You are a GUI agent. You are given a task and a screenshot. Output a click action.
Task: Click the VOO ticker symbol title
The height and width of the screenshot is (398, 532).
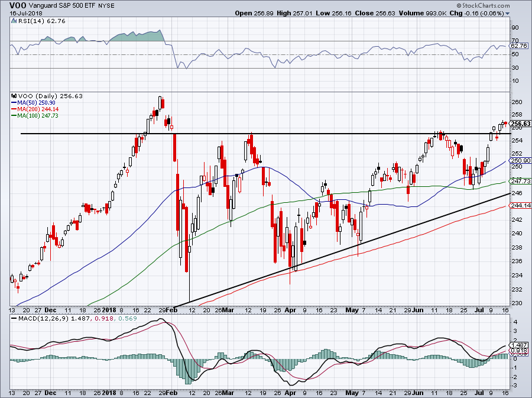click(18, 5)
